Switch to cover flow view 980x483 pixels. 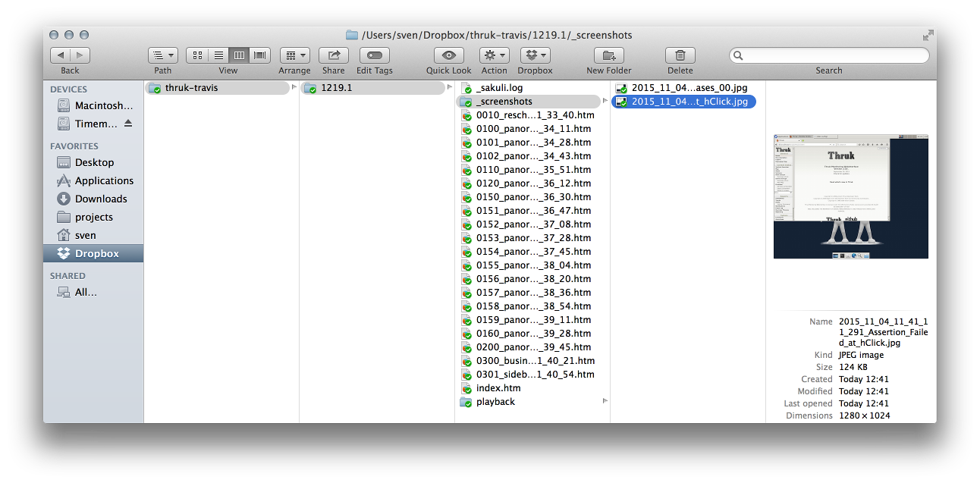click(259, 55)
